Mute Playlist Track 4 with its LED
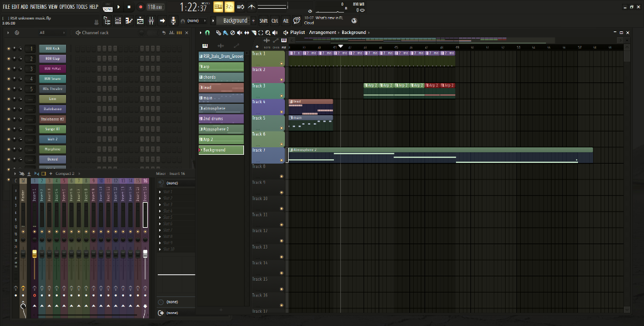The height and width of the screenshot is (326, 644). [282, 112]
